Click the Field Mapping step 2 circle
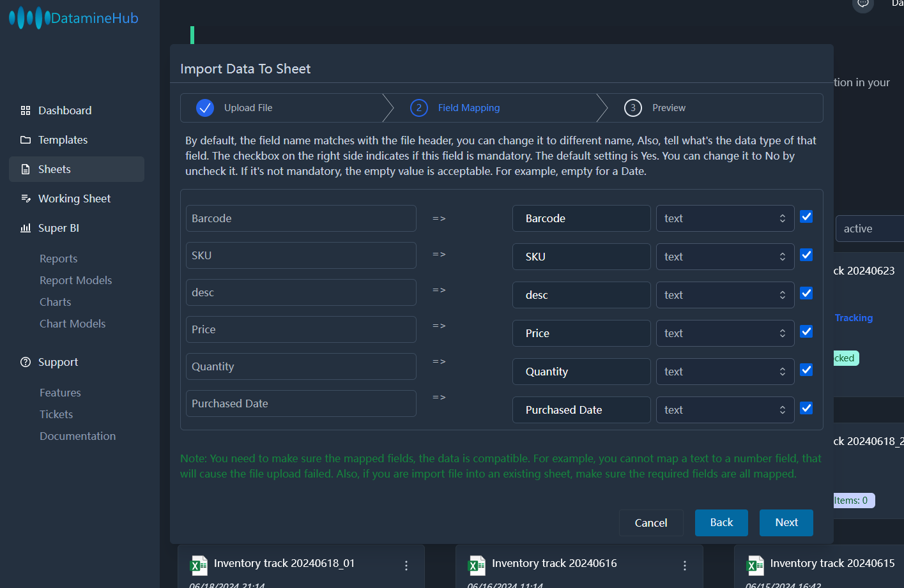Image resolution: width=904 pixels, height=588 pixels. [x=419, y=108]
